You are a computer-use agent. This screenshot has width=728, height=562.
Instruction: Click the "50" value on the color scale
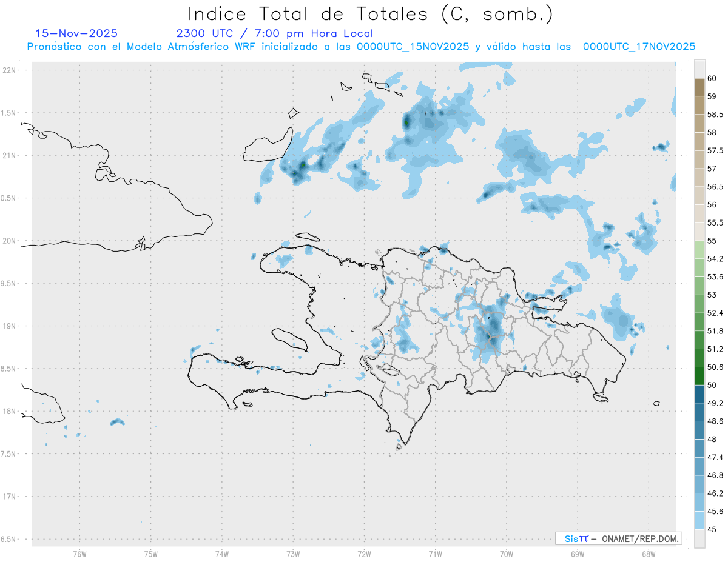712,385
